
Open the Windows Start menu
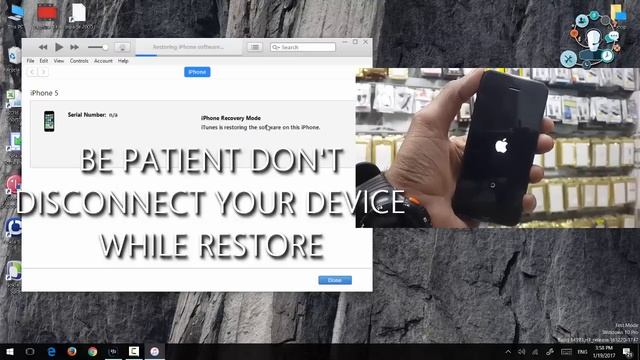pyautogui.click(x=10, y=351)
